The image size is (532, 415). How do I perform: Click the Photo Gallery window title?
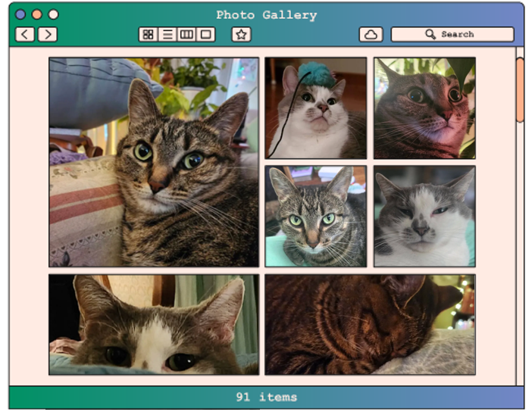point(266,14)
